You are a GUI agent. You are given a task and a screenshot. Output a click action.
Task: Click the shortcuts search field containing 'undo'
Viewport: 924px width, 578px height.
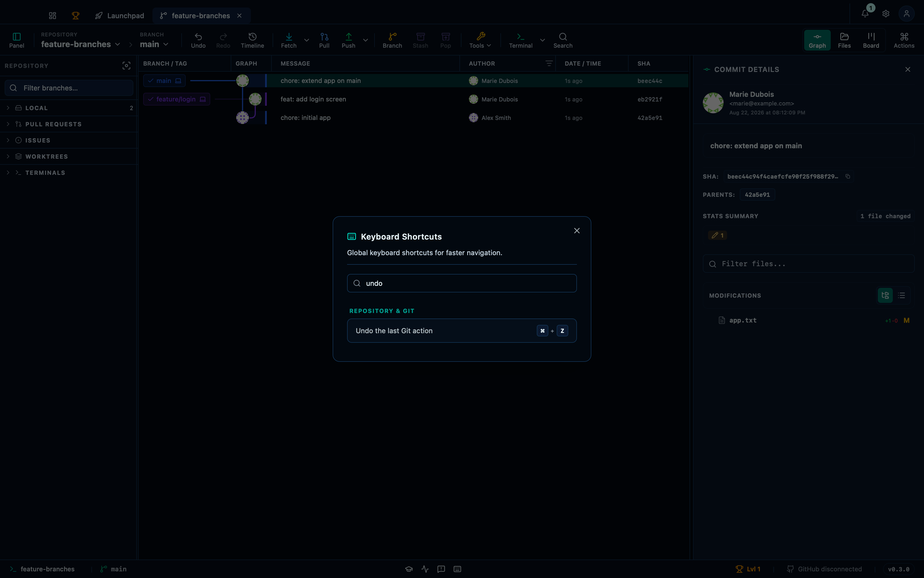(x=462, y=283)
